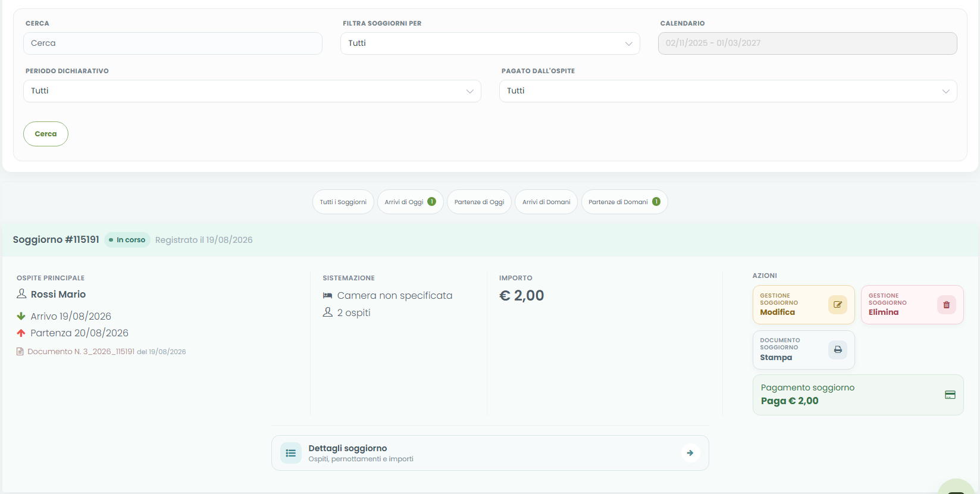Select the Arrivi di Oggi tab
The height and width of the screenshot is (494, 980).
411,202
